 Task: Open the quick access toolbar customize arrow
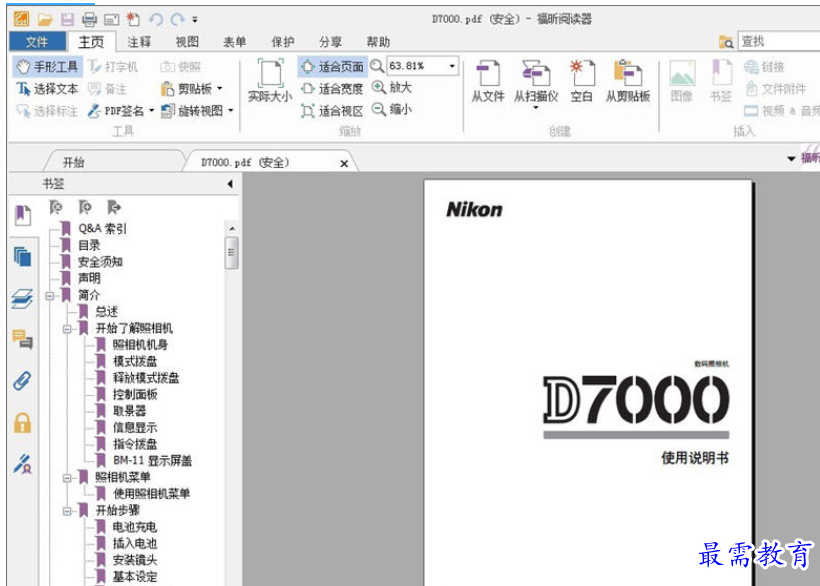pos(195,20)
